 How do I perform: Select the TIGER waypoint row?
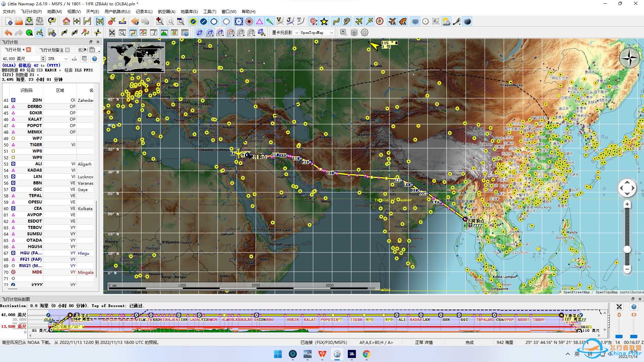coord(36,145)
